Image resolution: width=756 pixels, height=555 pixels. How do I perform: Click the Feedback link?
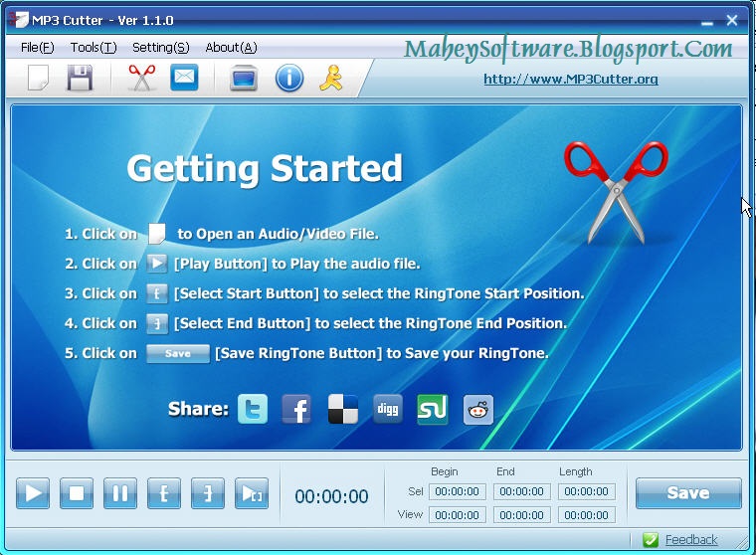[691, 539]
